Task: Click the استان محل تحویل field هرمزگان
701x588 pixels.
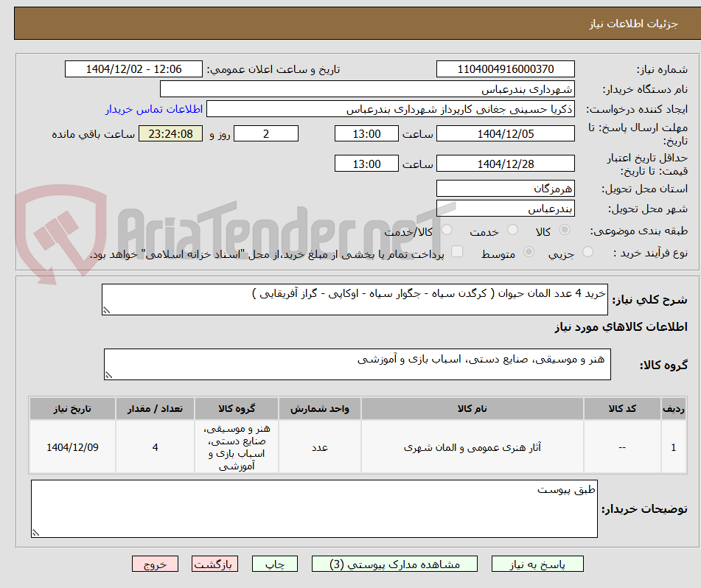Action: [x=505, y=189]
